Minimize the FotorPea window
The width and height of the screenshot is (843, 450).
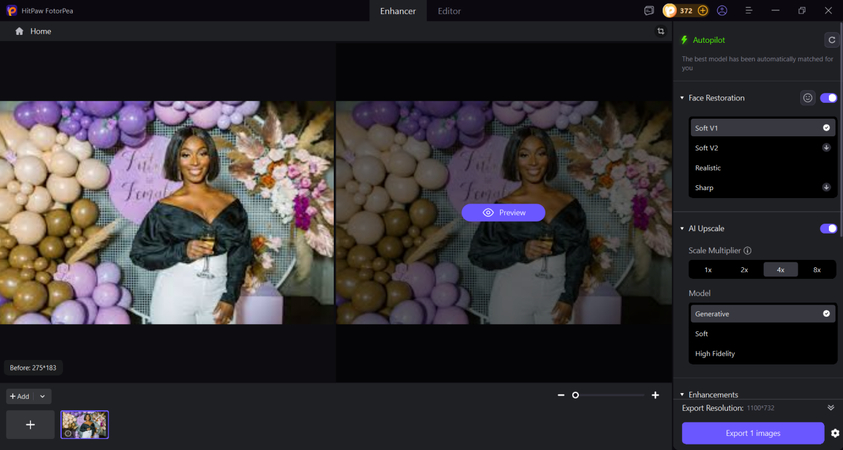point(775,11)
